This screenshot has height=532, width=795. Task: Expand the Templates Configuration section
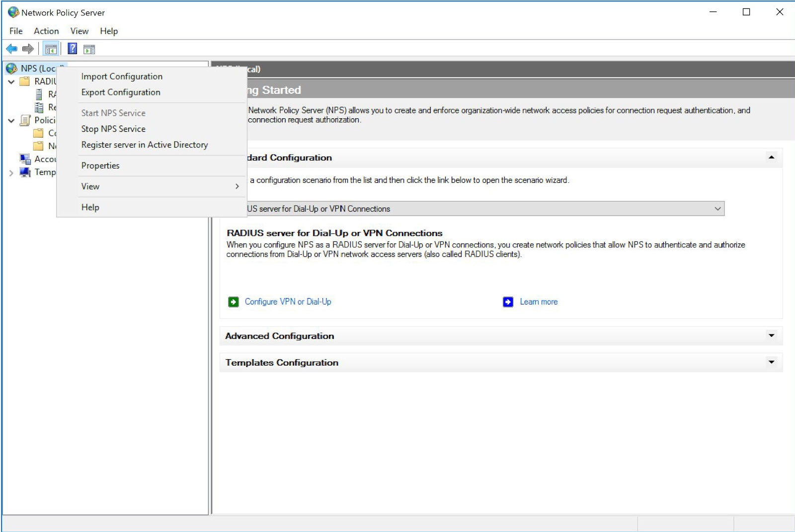tap(771, 362)
